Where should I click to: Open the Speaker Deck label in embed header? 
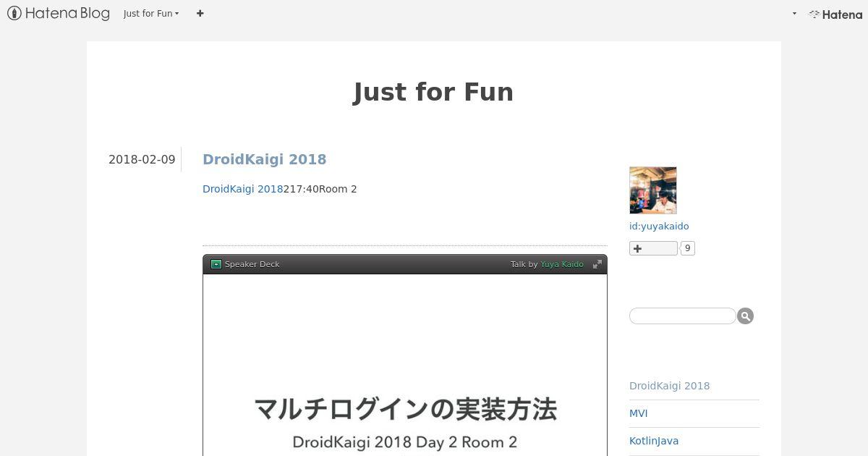point(252,264)
